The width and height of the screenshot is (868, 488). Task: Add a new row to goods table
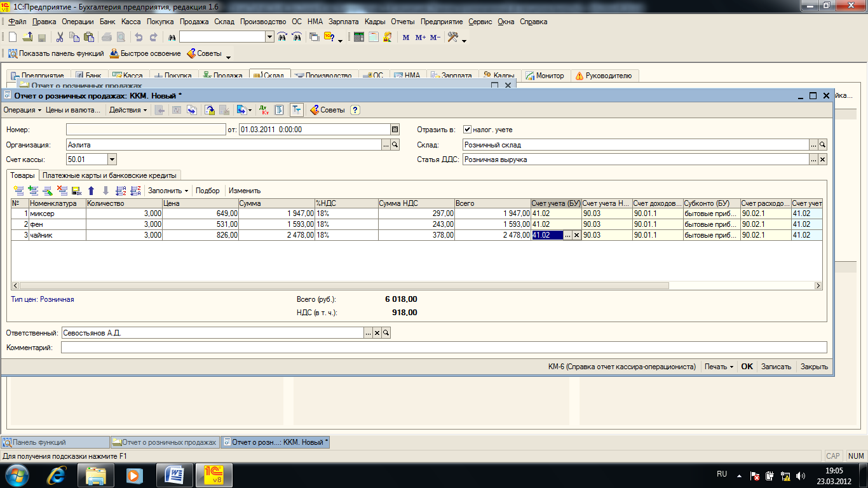tap(18, 191)
